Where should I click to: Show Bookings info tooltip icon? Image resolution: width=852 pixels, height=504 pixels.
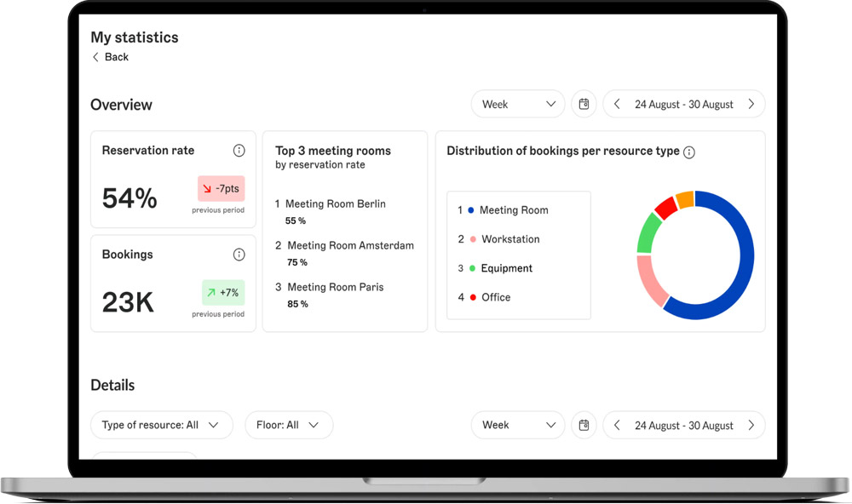239,255
